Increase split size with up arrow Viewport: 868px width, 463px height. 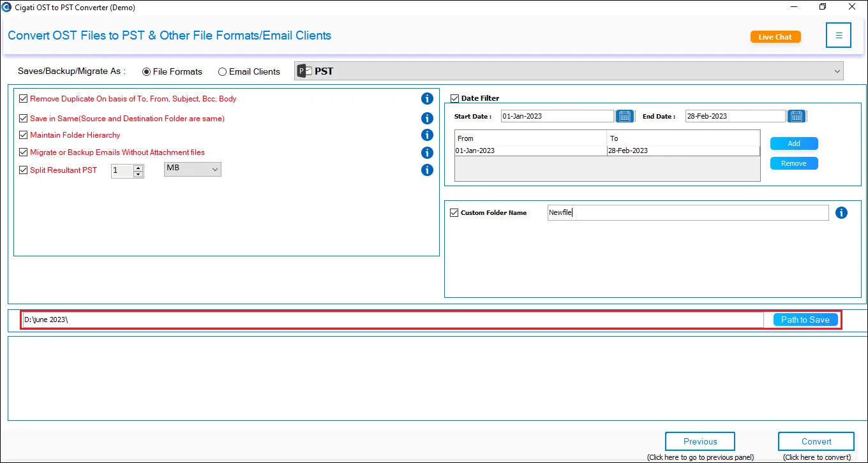(x=138, y=168)
